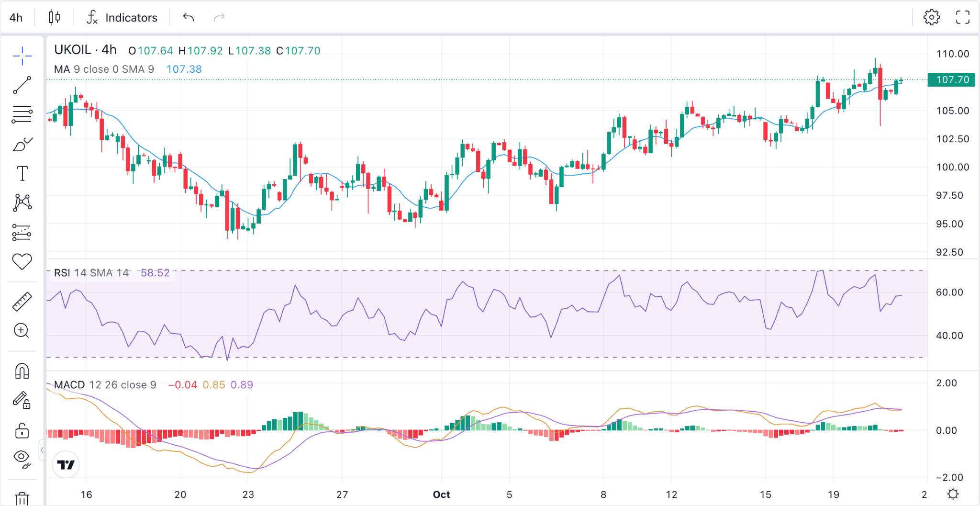Open the 4h timeframe interval dropdown
This screenshot has width=980, height=506.
(16, 18)
